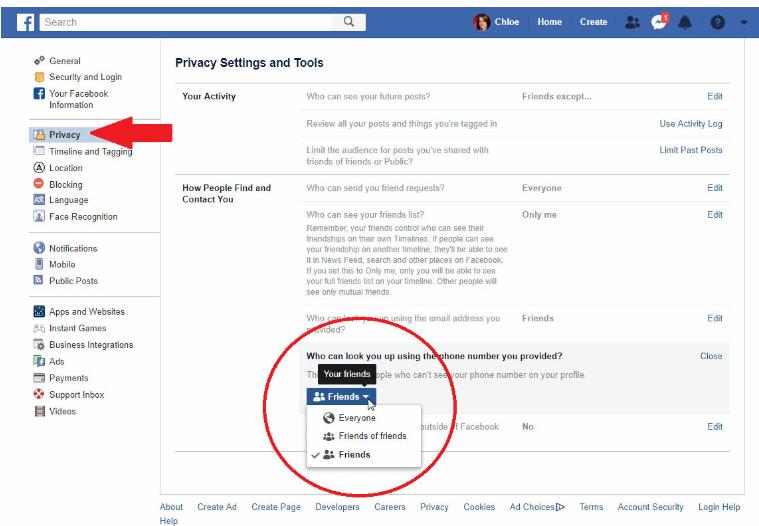Click the Public Posts feed icon
Viewport: 759px width, 526px height.
38,280
